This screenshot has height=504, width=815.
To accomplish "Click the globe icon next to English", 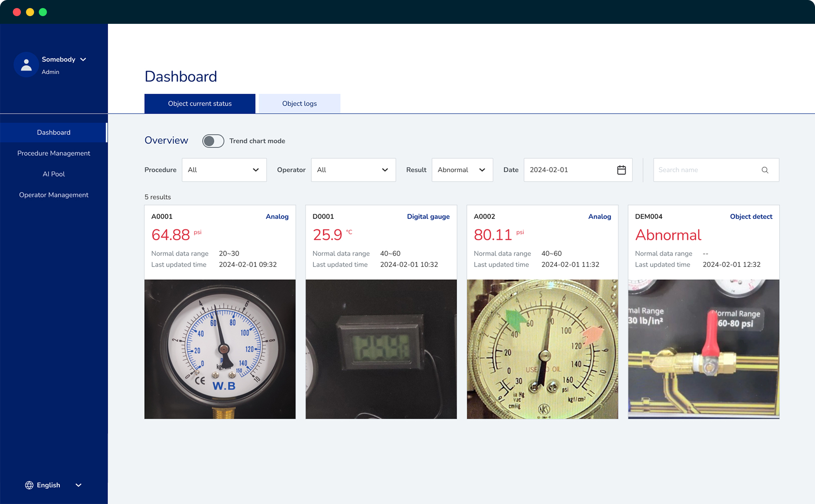I will [29, 485].
